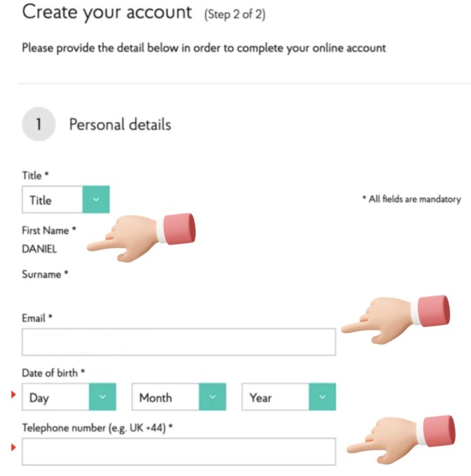This screenshot has height=476, width=471.
Task: Click the pointing hand beside the Telephone field
Action: click(401, 439)
